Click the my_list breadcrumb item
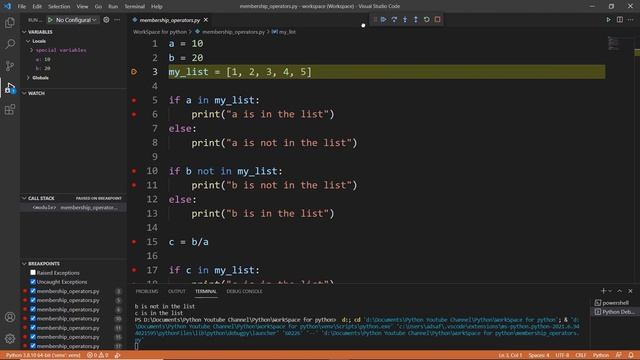640x360 pixels. 284,32
